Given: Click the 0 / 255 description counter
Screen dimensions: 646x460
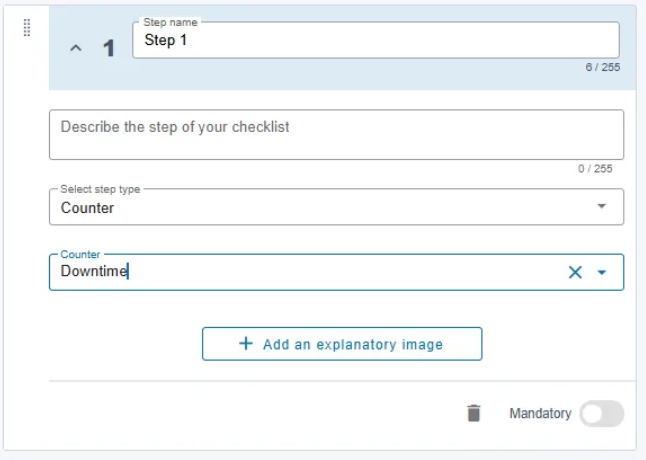Looking at the screenshot, I should pos(595,168).
